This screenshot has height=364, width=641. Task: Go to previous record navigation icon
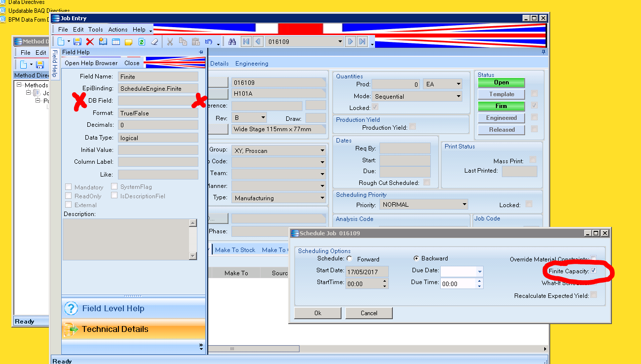(x=258, y=41)
